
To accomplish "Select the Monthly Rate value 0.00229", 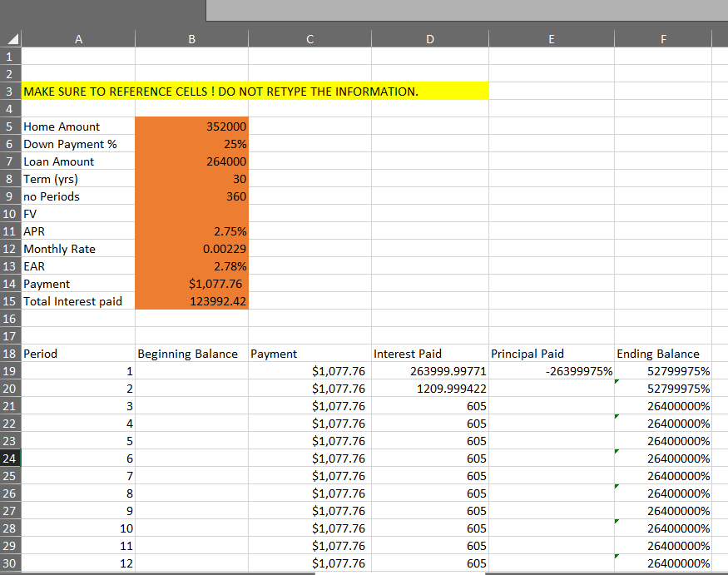I will point(191,249).
